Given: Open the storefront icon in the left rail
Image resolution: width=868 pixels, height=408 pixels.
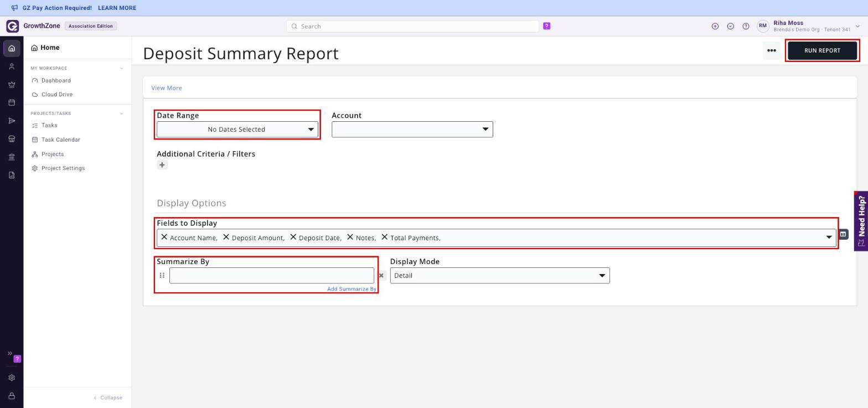Looking at the screenshot, I should (x=12, y=139).
